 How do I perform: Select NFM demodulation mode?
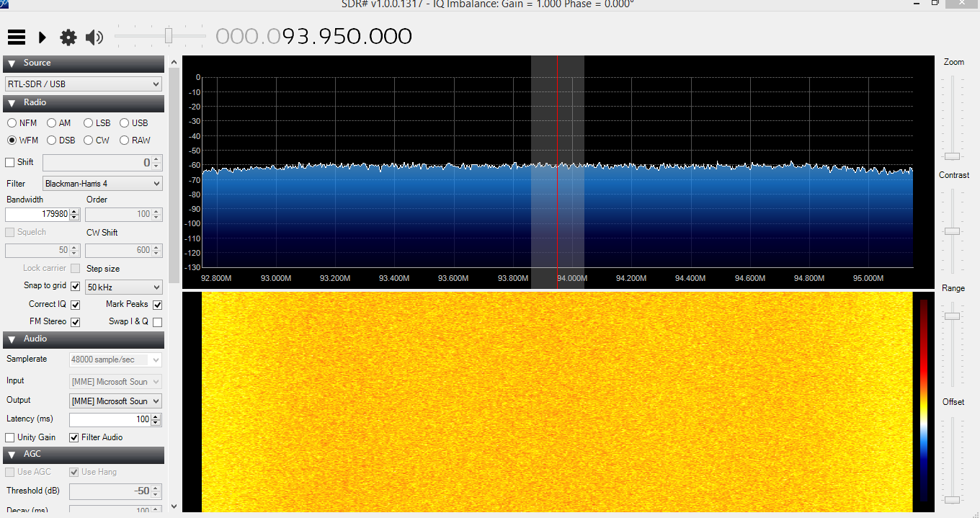click(11, 122)
